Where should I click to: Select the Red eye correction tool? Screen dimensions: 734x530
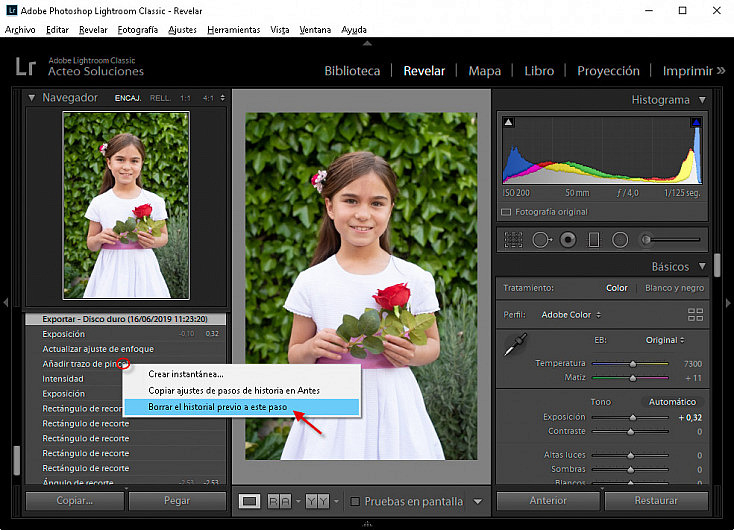tap(568, 240)
